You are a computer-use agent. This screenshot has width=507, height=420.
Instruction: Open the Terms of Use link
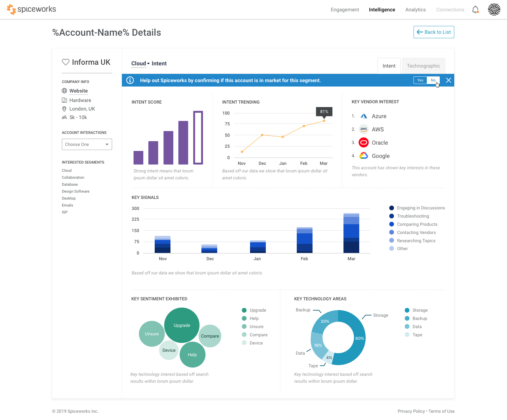point(441,411)
